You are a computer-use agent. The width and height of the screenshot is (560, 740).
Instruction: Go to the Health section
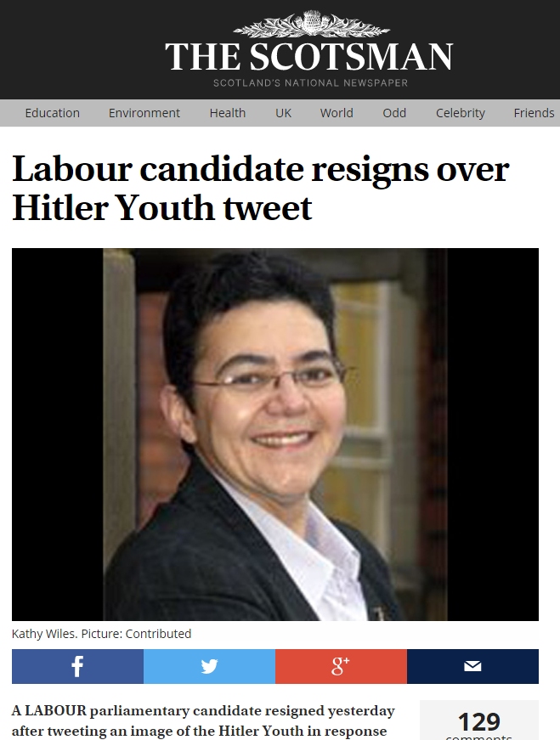click(x=228, y=113)
